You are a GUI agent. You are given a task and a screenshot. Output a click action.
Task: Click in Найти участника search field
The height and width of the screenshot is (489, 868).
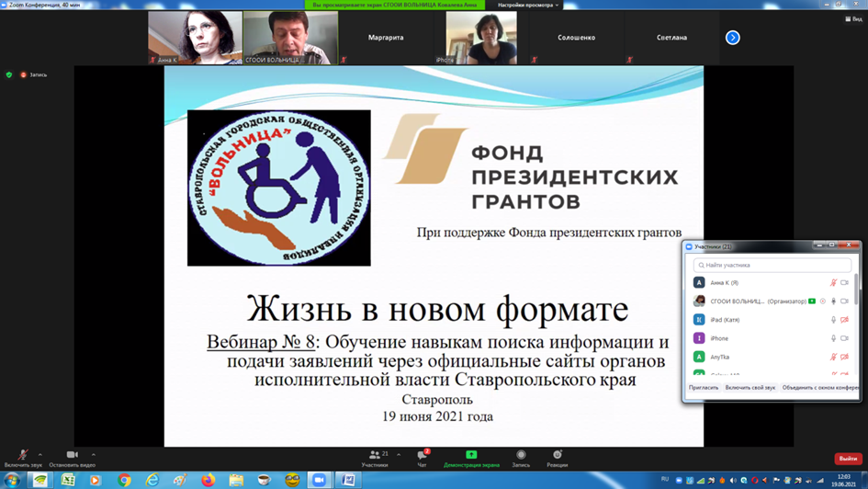coord(772,266)
